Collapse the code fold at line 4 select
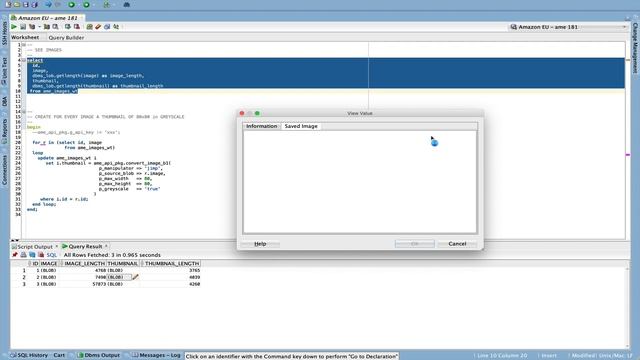Screen dimensions: 640x360 tap(24, 60)
